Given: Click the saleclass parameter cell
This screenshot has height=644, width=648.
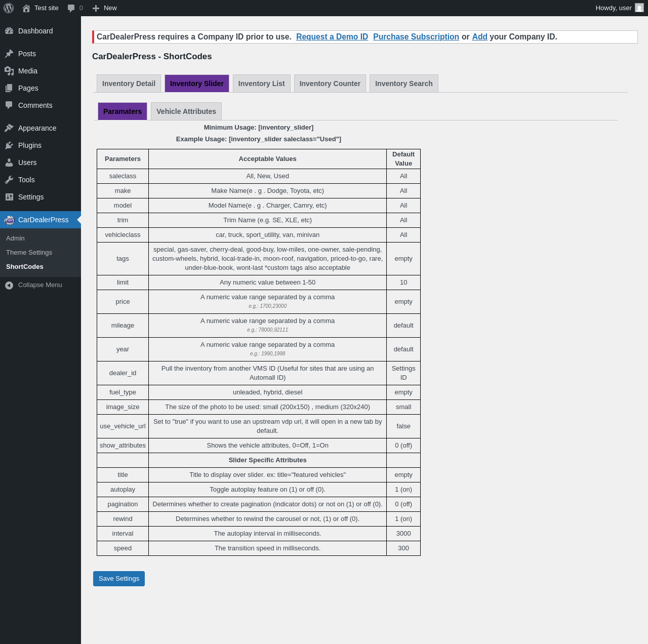Looking at the screenshot, I should click(123, 176).
